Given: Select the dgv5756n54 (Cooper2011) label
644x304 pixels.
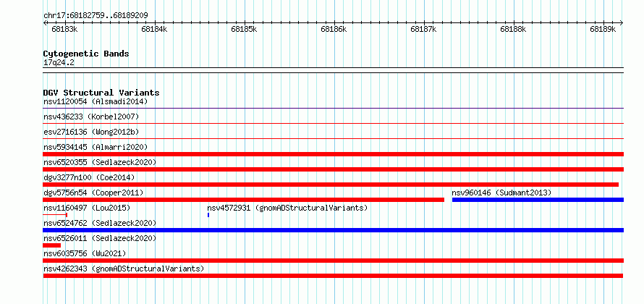Looking at the screenshot, I should (93, 193).
